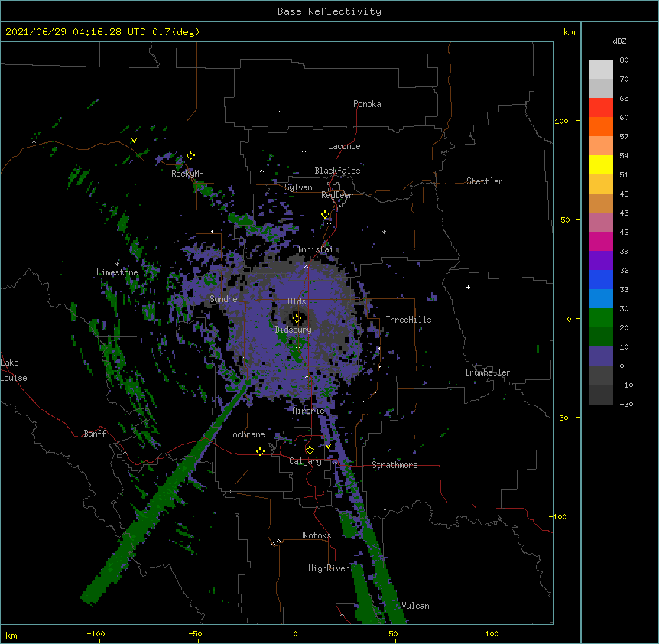Click the -30 value at legend bottom
Screen dimensions: 659x644
pyautogui.click(x=626, y=405)
